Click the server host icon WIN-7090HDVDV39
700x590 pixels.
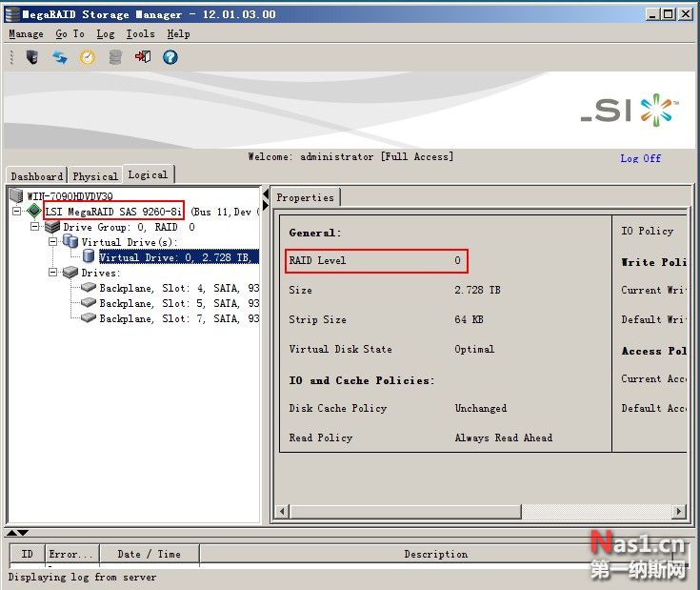pos(16,195)
